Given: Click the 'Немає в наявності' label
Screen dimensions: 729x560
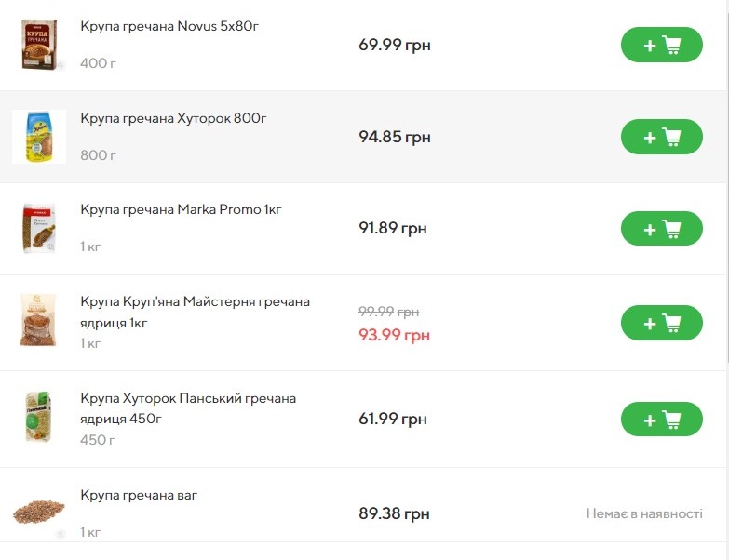Looking at the screenshot, I should click(x=644, y=513).
